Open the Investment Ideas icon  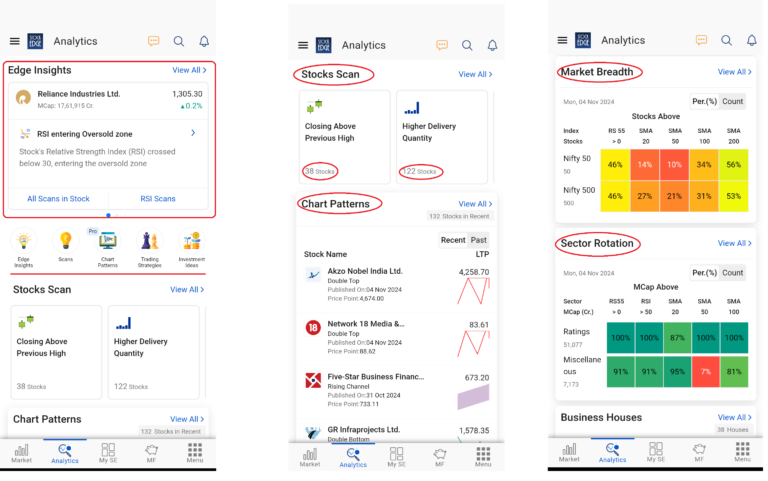[x=191, y=241]
